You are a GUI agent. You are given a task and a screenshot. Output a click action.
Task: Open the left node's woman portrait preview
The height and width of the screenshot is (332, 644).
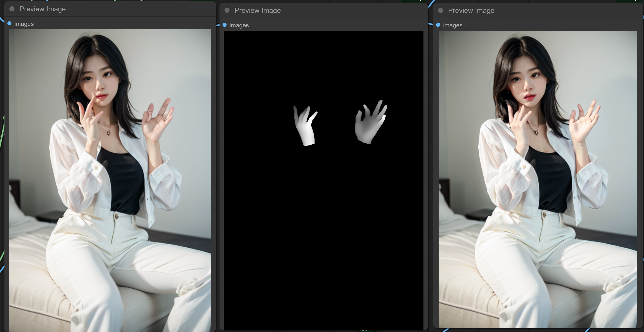pos(110,180)
